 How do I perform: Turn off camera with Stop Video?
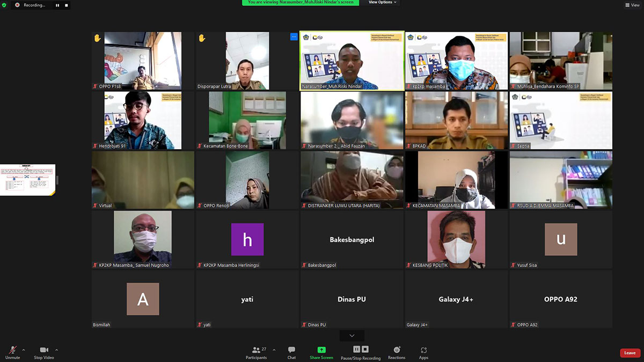(x=44, y=352)
